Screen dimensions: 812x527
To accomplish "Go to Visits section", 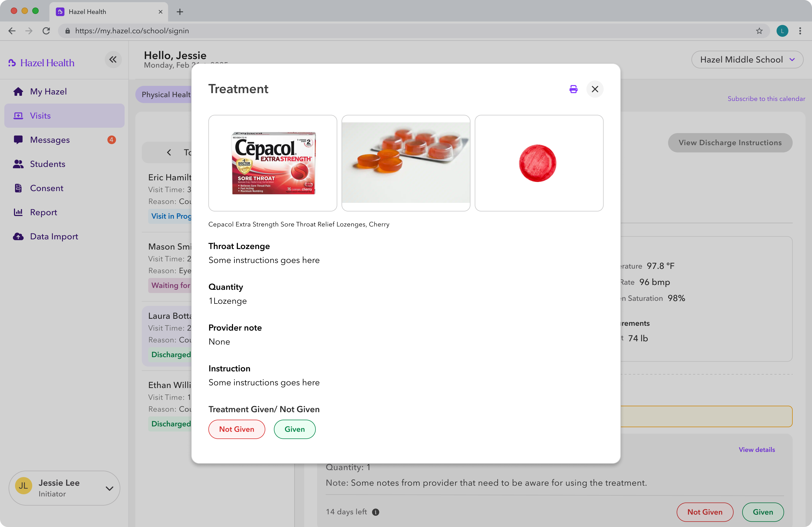I will pyautogui.click(x=64, y=116).
